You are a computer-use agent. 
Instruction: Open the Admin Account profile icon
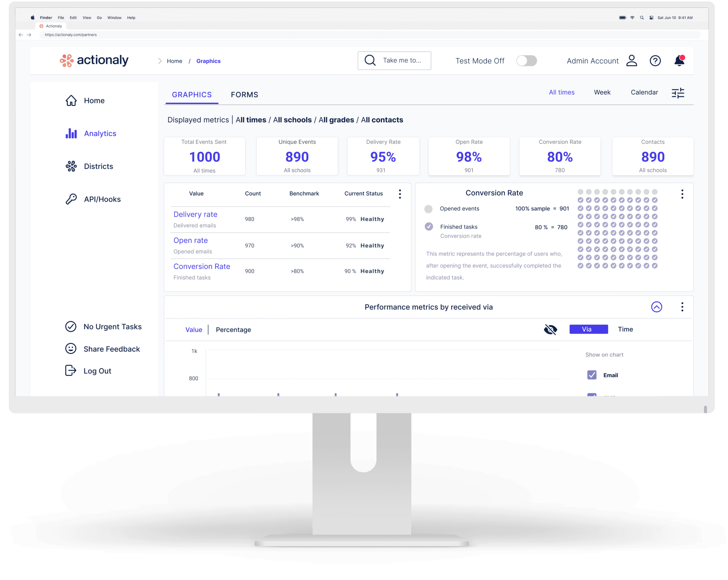(x=631, y=61)
